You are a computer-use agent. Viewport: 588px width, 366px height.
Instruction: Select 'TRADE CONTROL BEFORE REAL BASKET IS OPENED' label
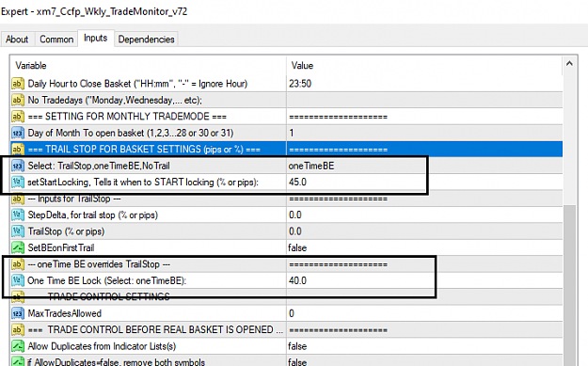[155, 330]
